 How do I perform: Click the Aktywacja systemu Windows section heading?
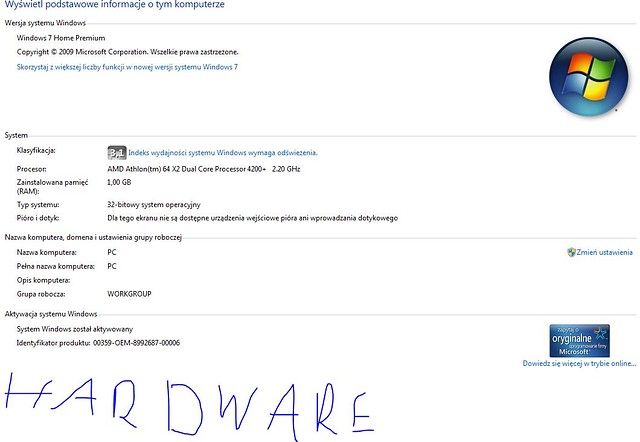51,314
